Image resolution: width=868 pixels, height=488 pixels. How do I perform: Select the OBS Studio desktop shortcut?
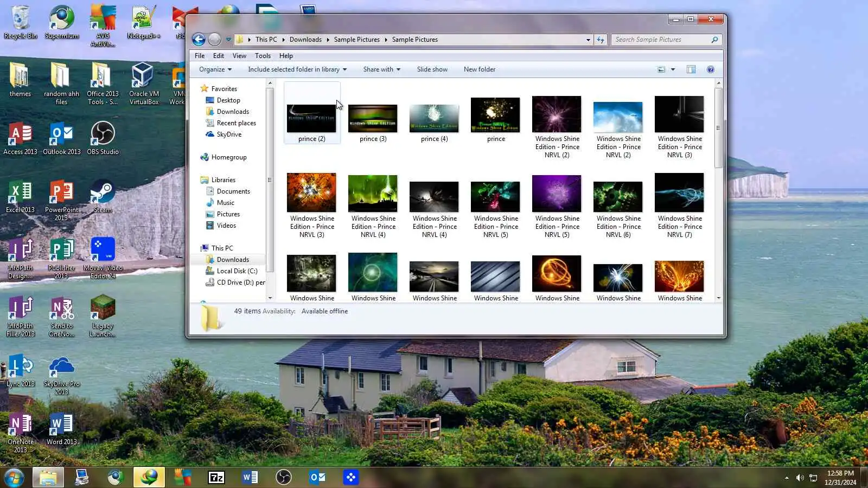pos(103,138)
